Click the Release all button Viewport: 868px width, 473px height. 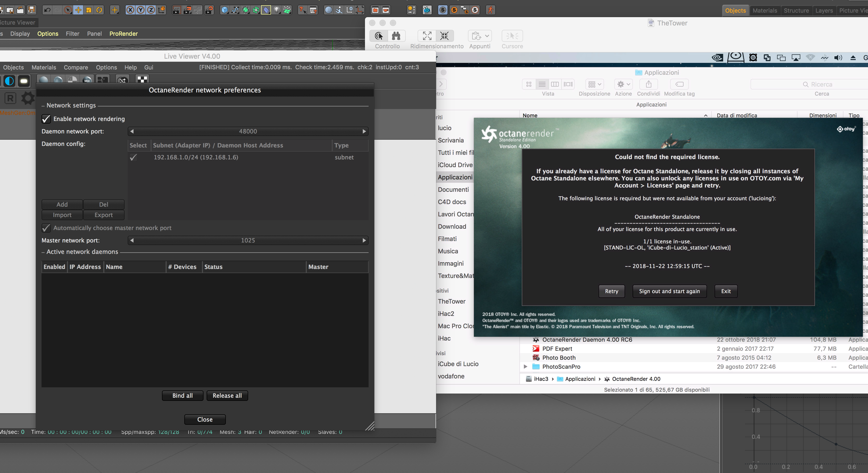pos(227,396)
